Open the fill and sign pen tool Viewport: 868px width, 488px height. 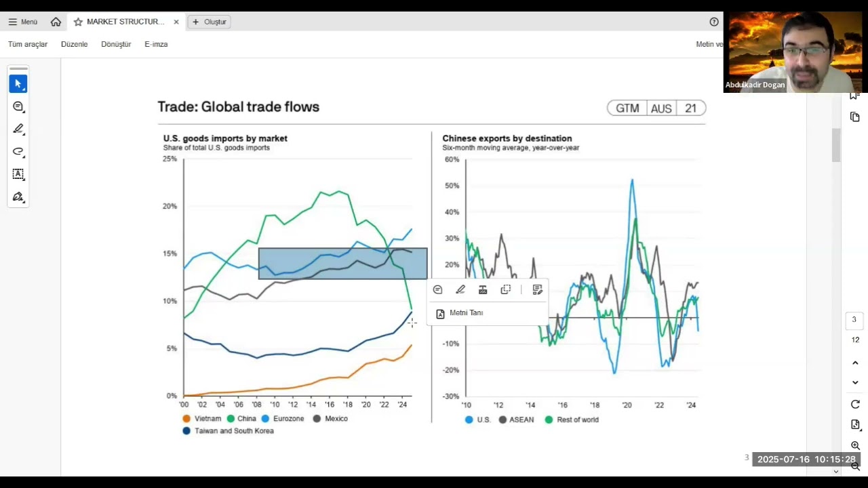(18, 197)
